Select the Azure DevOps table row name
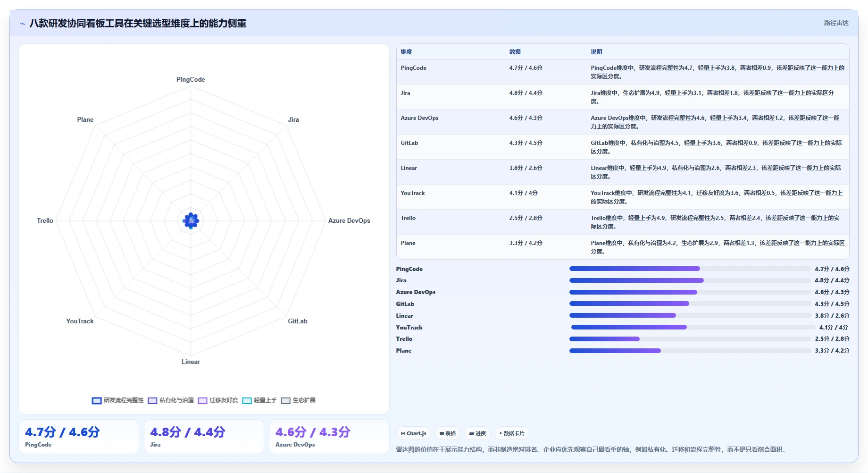Image resolution: width=868 pixels, height=473 pixels. coord(419,118)
